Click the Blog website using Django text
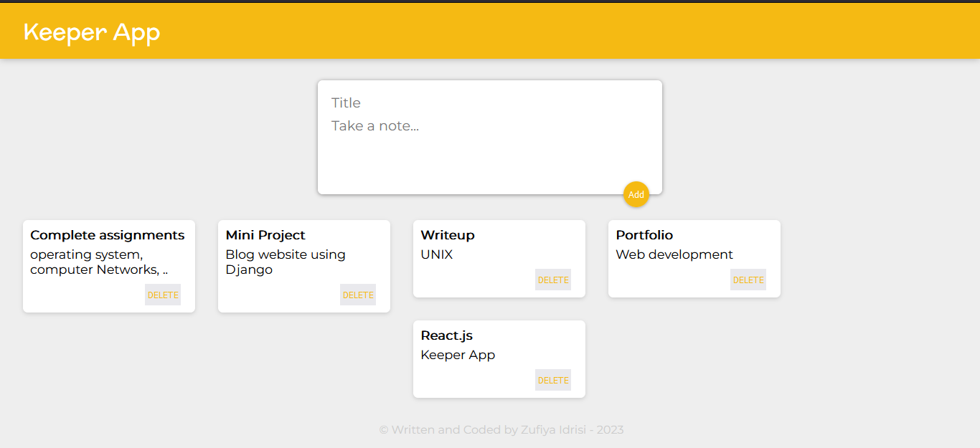 click(x=285, y=262)
